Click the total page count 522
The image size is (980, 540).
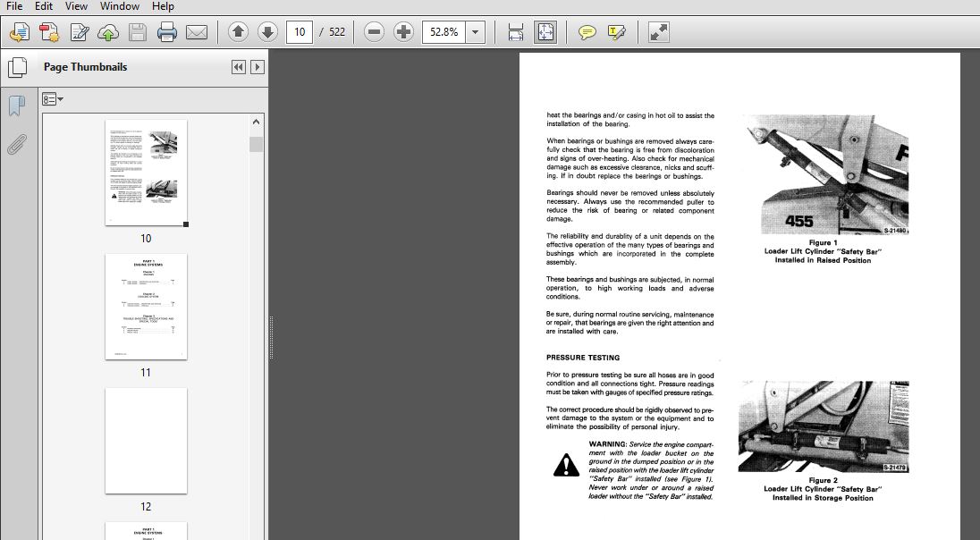coord(337,32)
